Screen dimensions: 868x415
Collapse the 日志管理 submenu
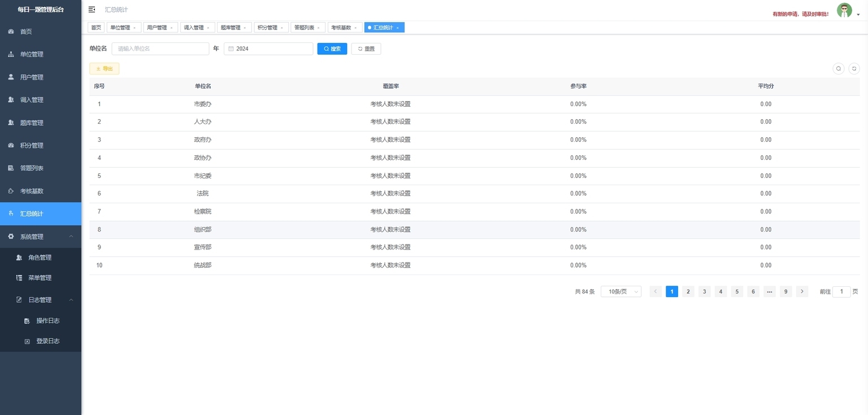[x=71, y=300]
